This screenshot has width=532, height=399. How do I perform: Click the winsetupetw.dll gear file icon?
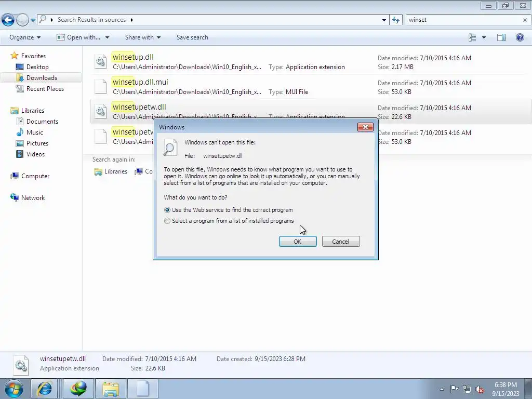click(x=101, y=111)
